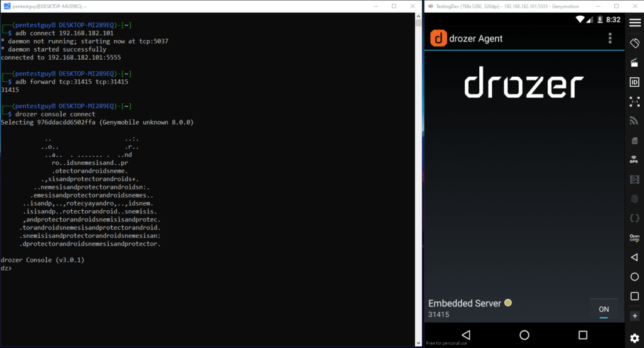644x348 pixels.
Task: Click the Open GApps install icon
Action: (635, 237)
